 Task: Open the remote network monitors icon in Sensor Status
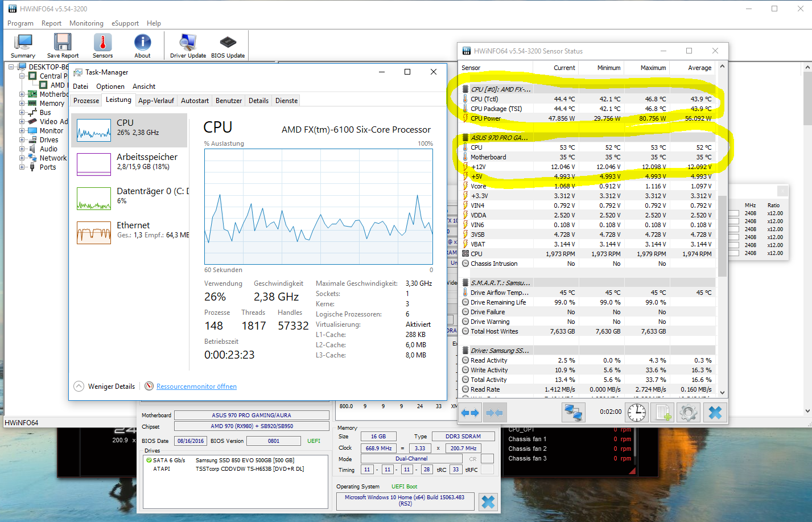point(574,412)
